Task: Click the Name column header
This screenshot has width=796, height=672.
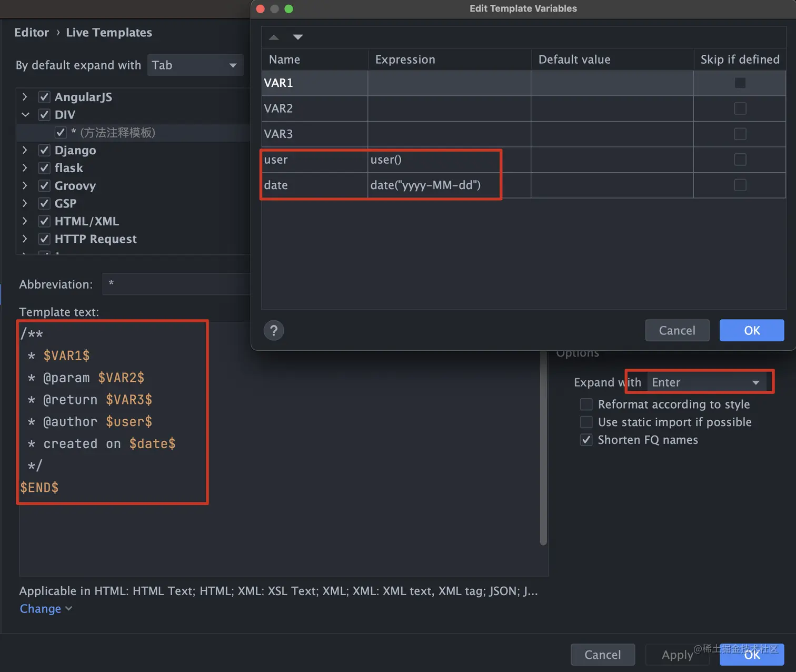Action: point(315,60)
